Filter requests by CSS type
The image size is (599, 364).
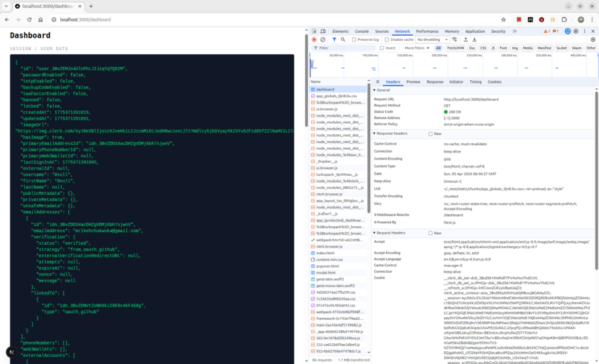tap(483, 48)
